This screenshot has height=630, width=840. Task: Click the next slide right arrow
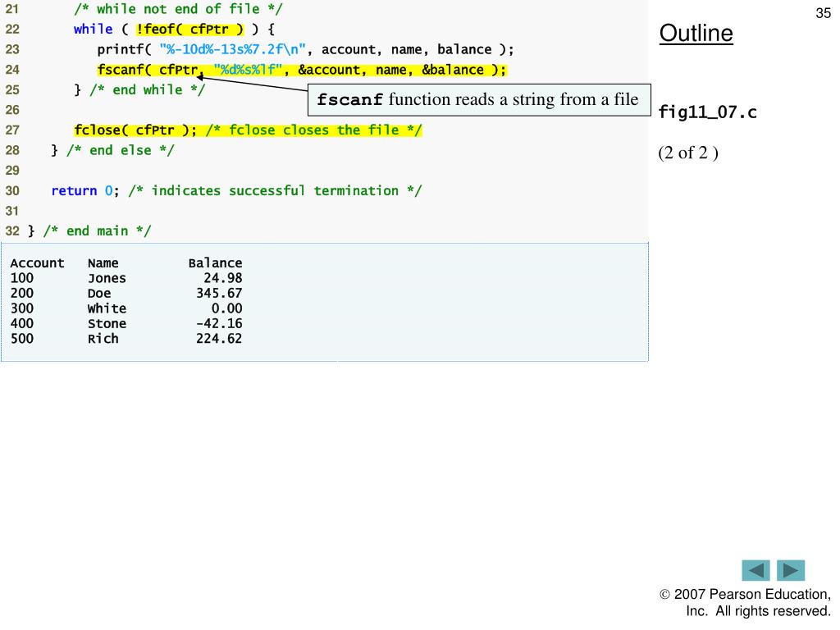coord(791,570)
